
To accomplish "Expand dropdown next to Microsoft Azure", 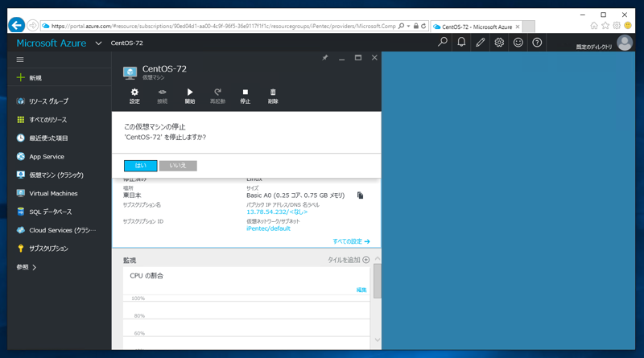I will click(98, 43).
